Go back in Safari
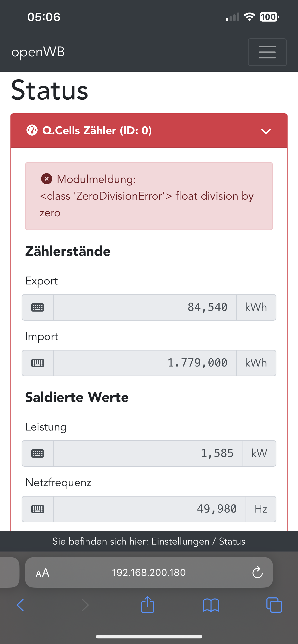 point(20,605)
